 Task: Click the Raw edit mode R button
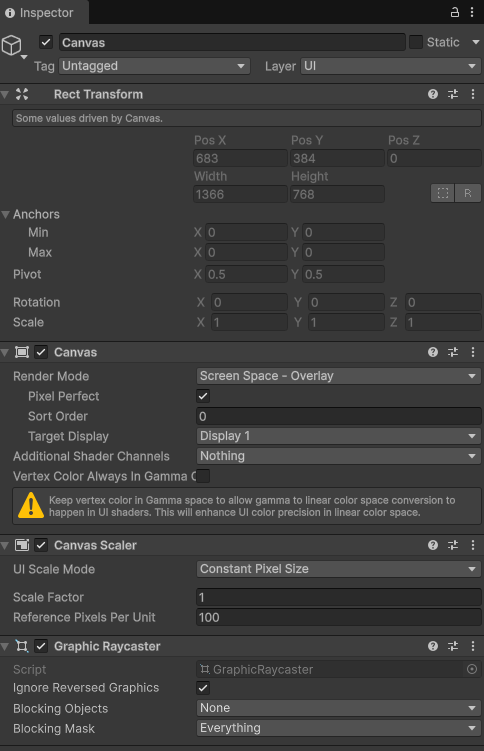click(467, 193)
